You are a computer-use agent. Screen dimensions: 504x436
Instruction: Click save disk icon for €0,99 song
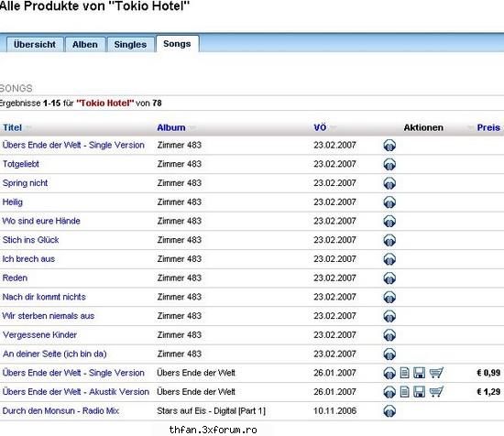[419, 373]
